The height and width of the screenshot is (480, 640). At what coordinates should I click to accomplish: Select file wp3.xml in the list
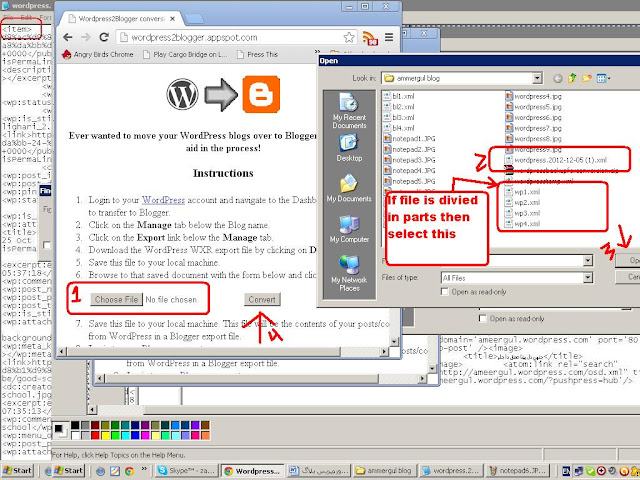pyautogui.click(x=522, y=213)
